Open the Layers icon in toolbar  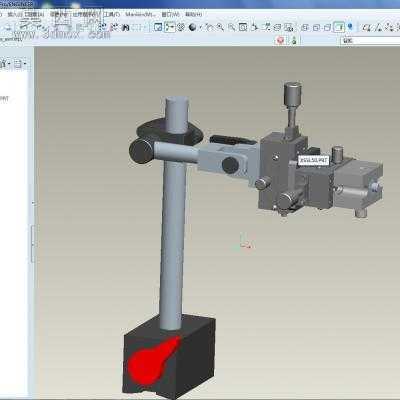(277, 27)
